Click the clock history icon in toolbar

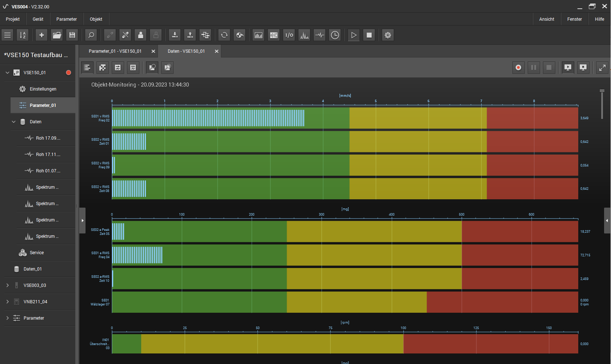[335, 35]
